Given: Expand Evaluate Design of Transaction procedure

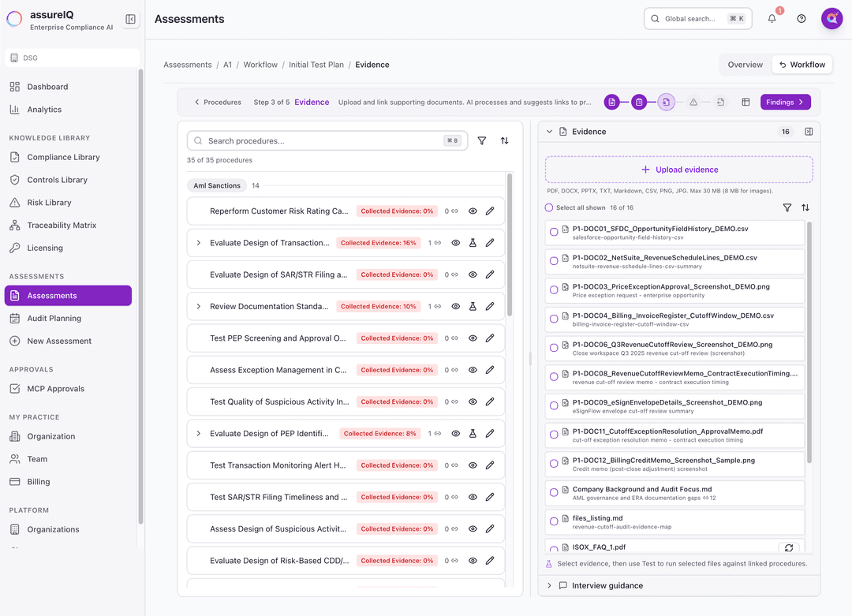Looking at the screenshot, I should click(x=198, y=243).
